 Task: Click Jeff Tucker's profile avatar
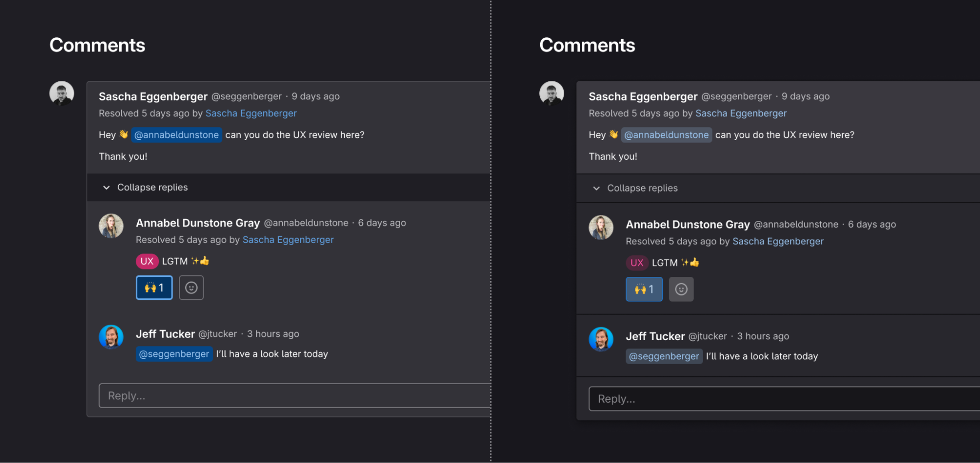coord(111,337)
